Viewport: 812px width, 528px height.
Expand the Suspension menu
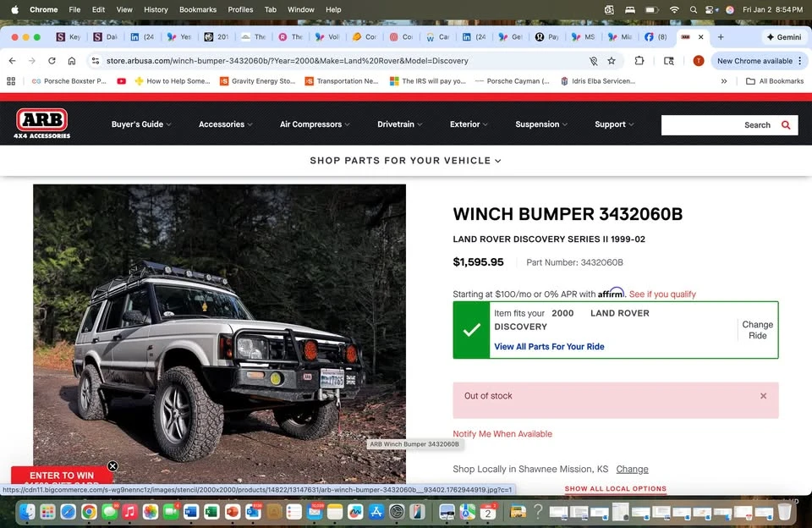click(541, 124)
